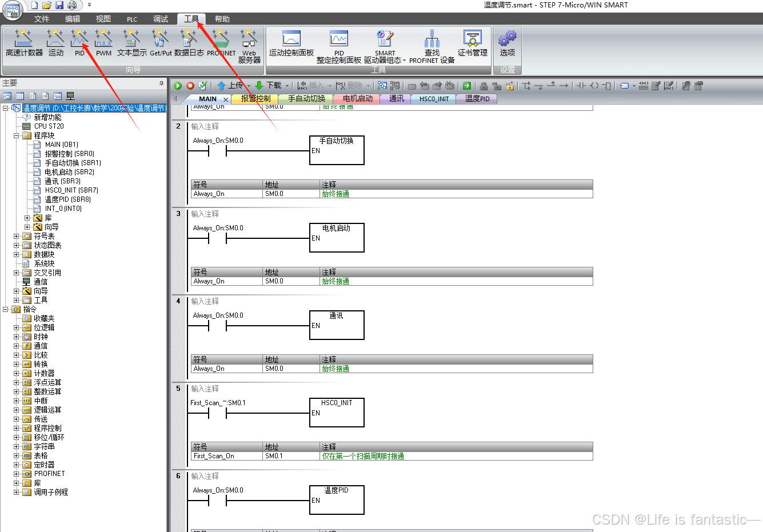
Task: Select CPU ST20 in project tree
Action: click(49, 126)
